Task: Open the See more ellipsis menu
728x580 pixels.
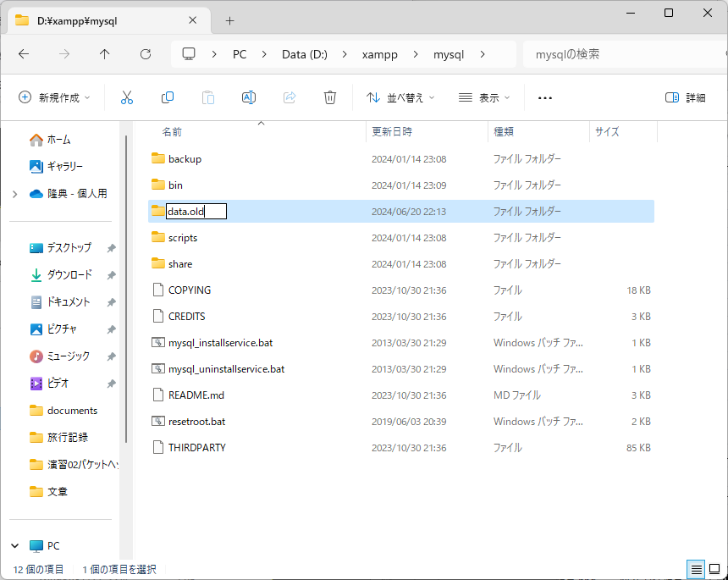Action: [x=545, y=97]
